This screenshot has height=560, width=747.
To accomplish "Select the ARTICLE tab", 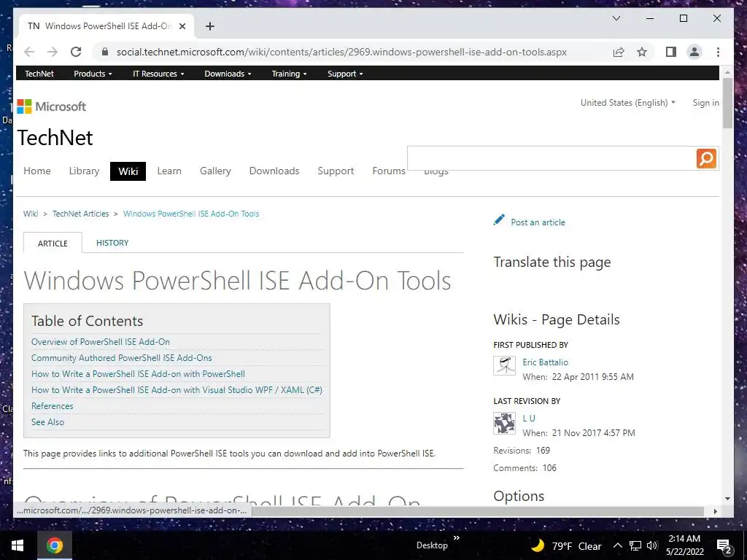I will [53, 243].
